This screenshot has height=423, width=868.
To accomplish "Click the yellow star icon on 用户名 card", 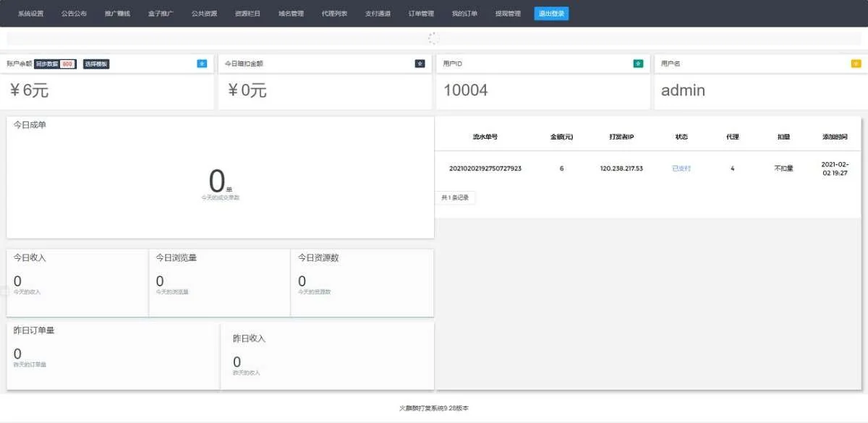I will [856, 64].
